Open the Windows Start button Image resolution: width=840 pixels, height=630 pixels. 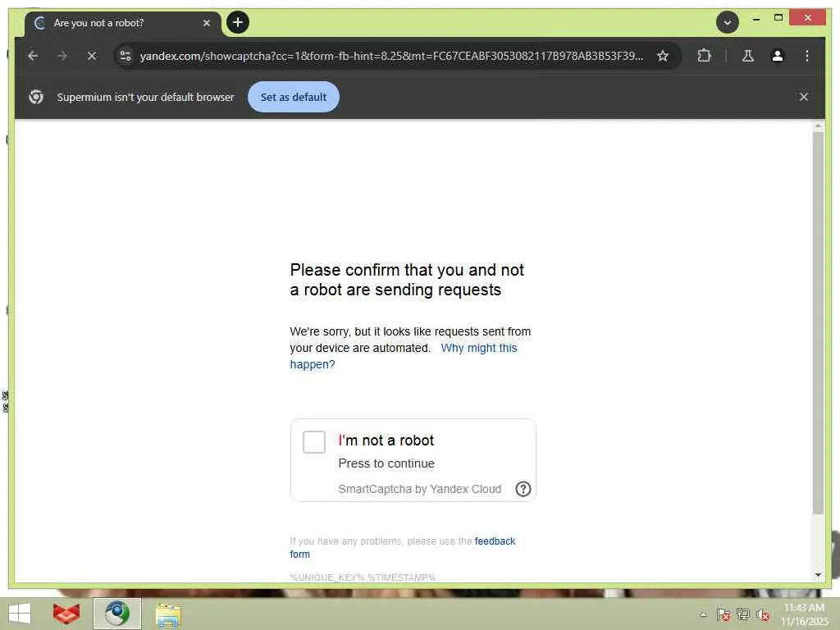[20, 614]
